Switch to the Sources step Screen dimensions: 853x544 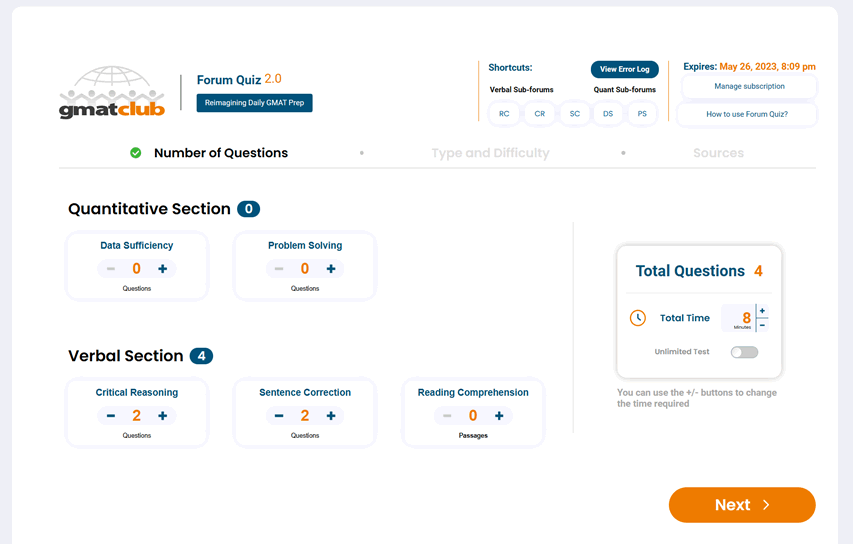pyautogui.click(x=718, y=153)
